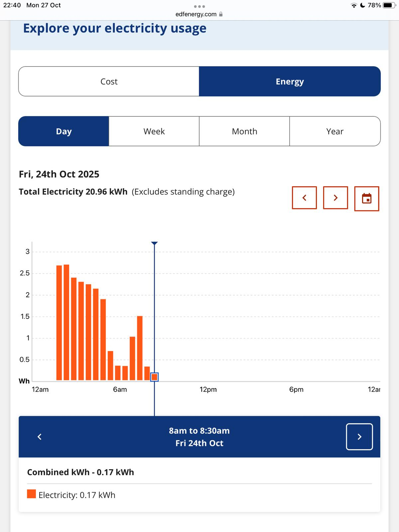
Task: Tap the padlock icon beside edfenergy.com
Action: pyautogui.click(x=221, y=14)
